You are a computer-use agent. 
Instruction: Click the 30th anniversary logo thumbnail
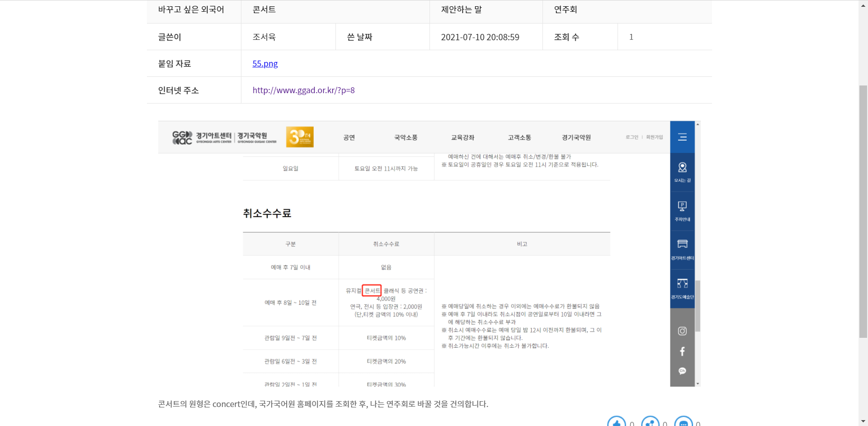coord(300,137)
